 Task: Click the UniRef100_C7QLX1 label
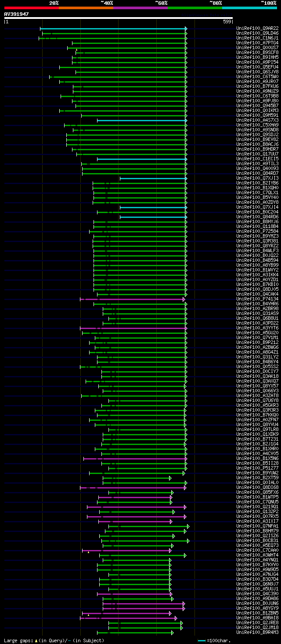click(257, 192)
